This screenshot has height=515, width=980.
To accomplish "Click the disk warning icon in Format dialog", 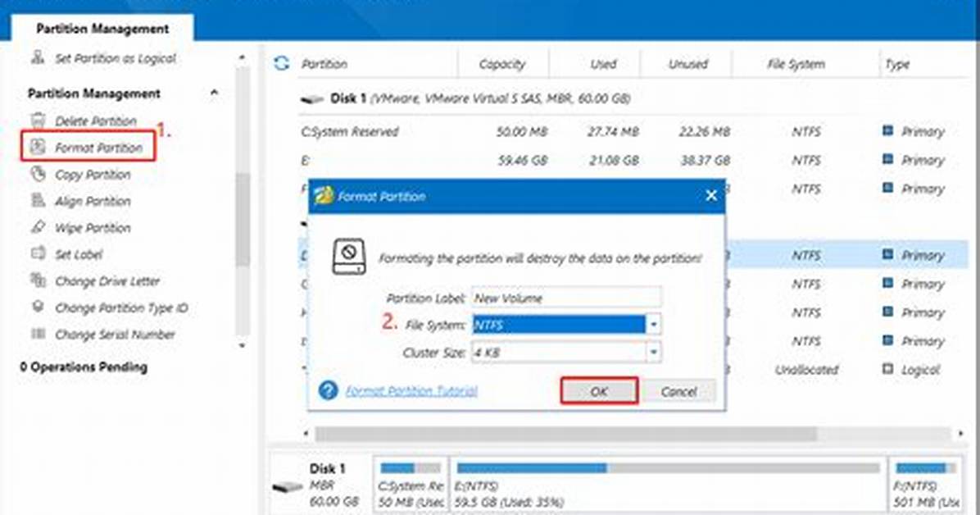I will pyautogui.click(x=349, y=257).
